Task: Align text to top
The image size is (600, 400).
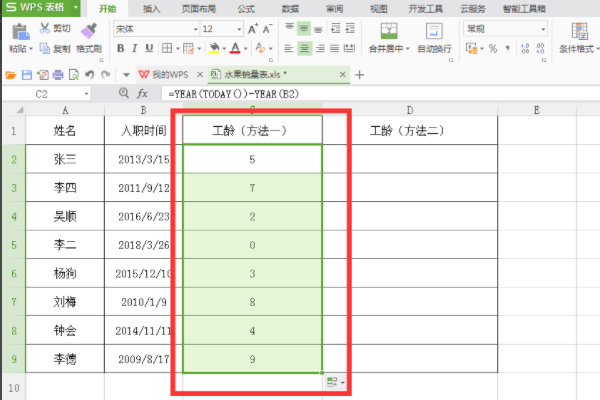Action: [x=289, y=28]
